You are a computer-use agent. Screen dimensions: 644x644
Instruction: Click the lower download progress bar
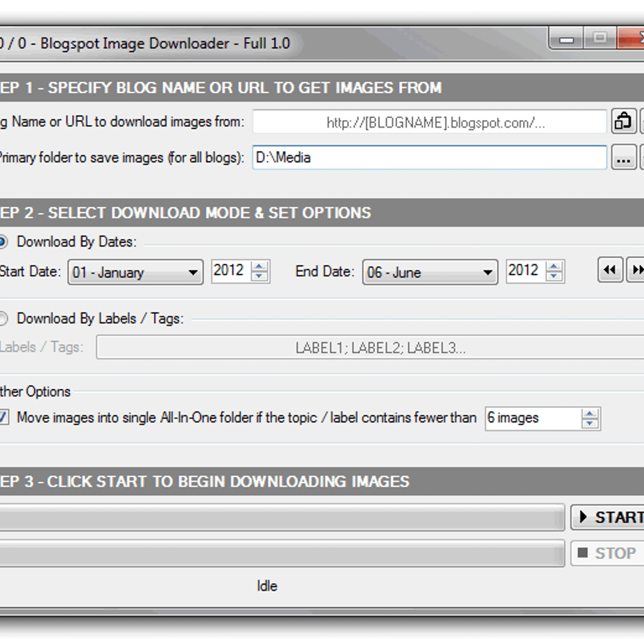click(x=282, y=553)
